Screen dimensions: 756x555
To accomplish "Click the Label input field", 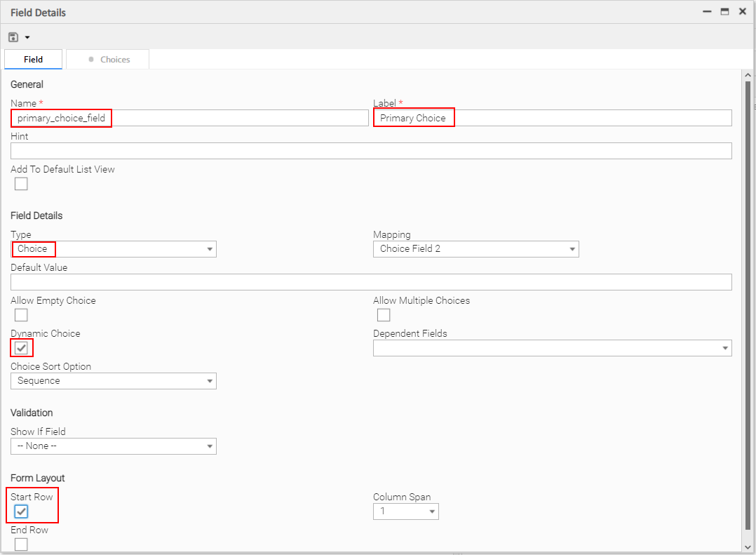I will coord(552,118).
